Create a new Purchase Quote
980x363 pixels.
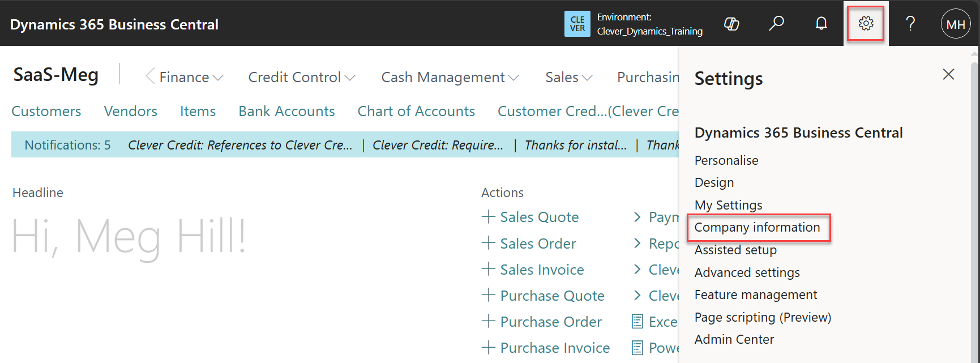[552, 296]
